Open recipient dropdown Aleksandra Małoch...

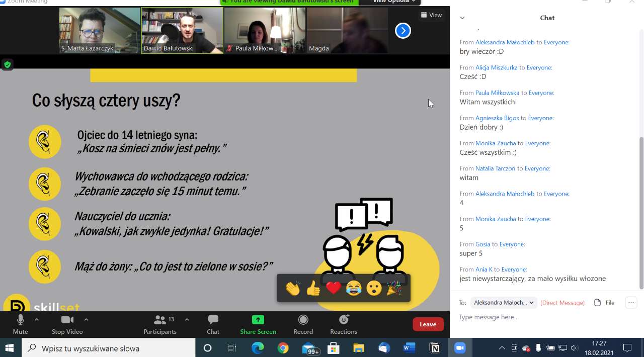504,303
